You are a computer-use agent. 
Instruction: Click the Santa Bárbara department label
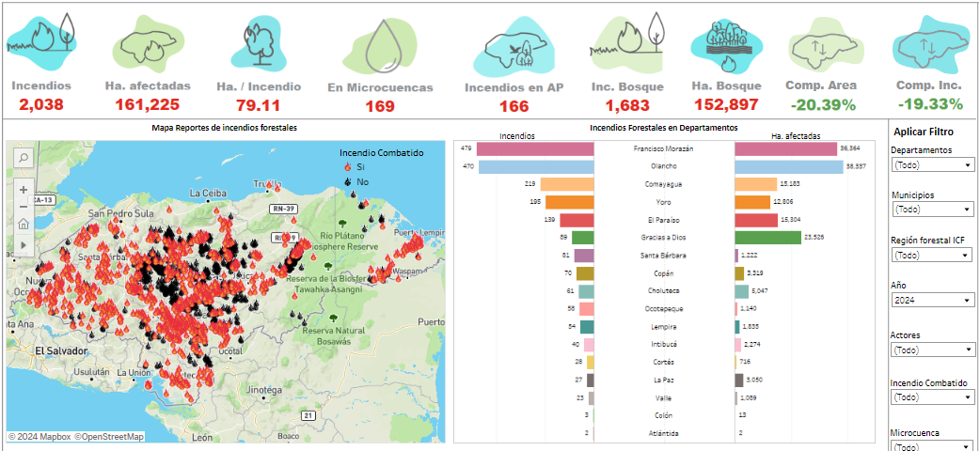point(664,255)
